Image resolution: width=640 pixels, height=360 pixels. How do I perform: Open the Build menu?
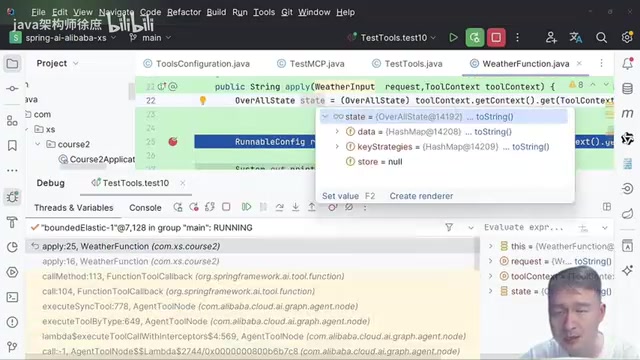tap(216, 12)
